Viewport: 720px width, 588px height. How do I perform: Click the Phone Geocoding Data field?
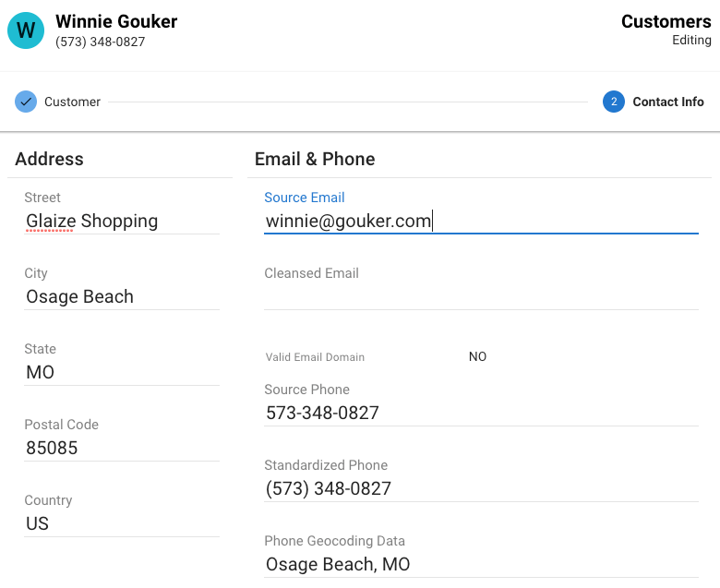481,565
